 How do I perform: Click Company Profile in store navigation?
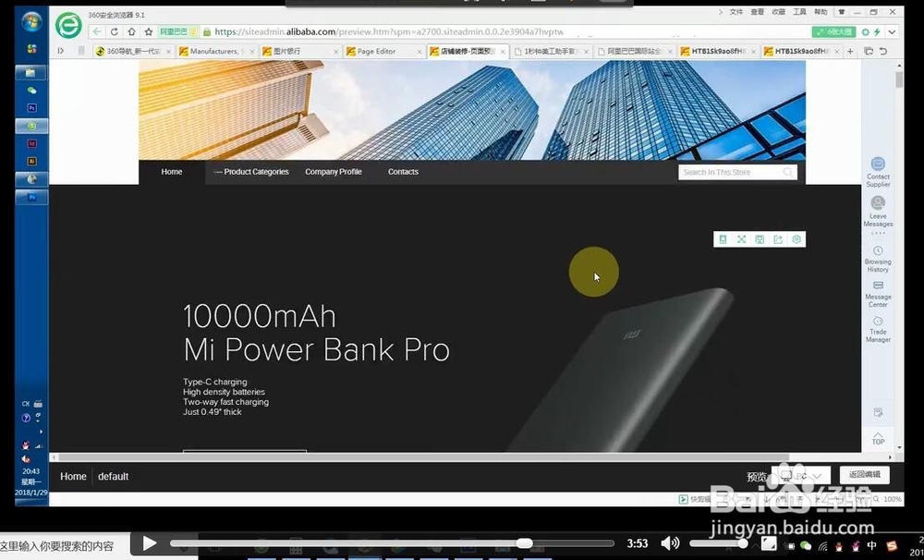334,172
